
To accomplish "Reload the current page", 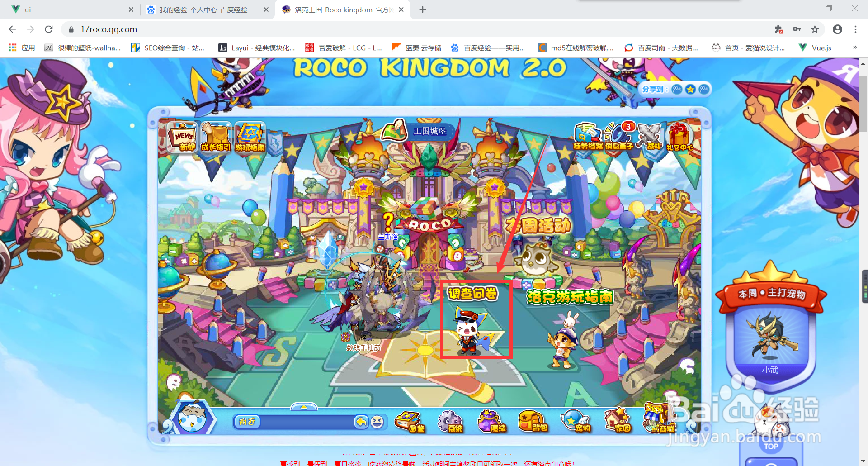I will [x=49, y=29].
